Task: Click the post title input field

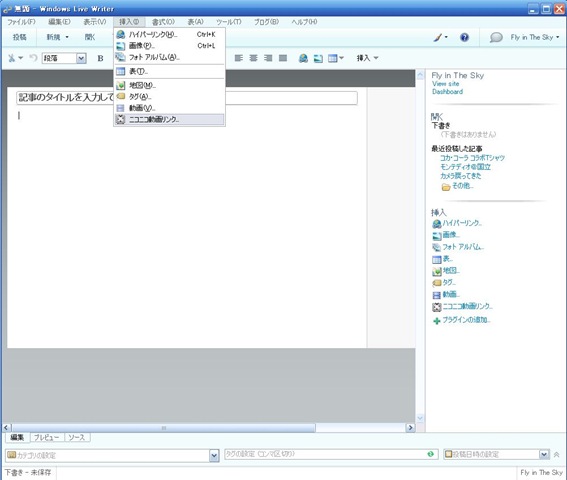Action: pos(187,98)
